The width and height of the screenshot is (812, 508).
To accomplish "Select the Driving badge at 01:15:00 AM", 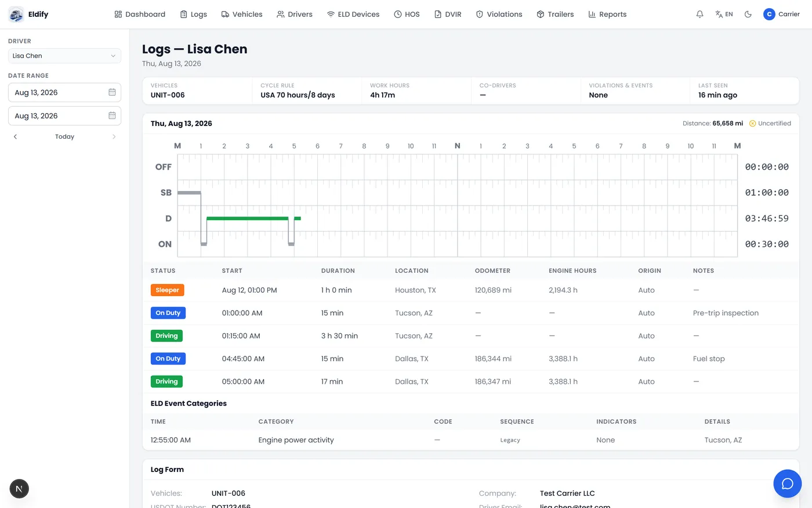I will (166, 336).
